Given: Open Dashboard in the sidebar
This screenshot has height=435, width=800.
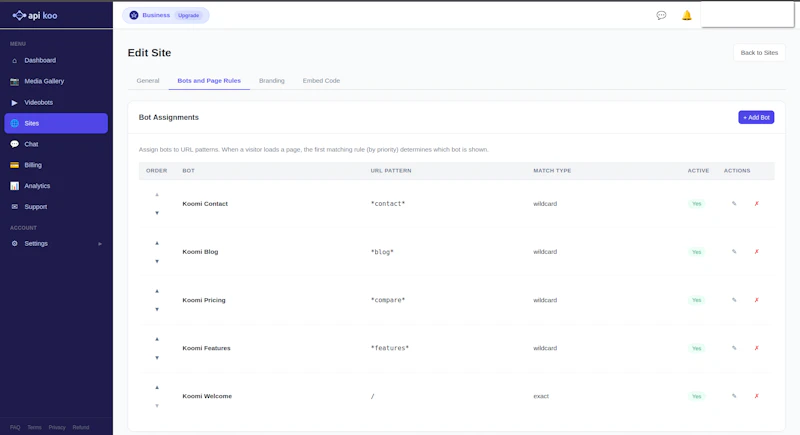Looking at the screenshot, I should pyautogui.click(x=56, y=60).
